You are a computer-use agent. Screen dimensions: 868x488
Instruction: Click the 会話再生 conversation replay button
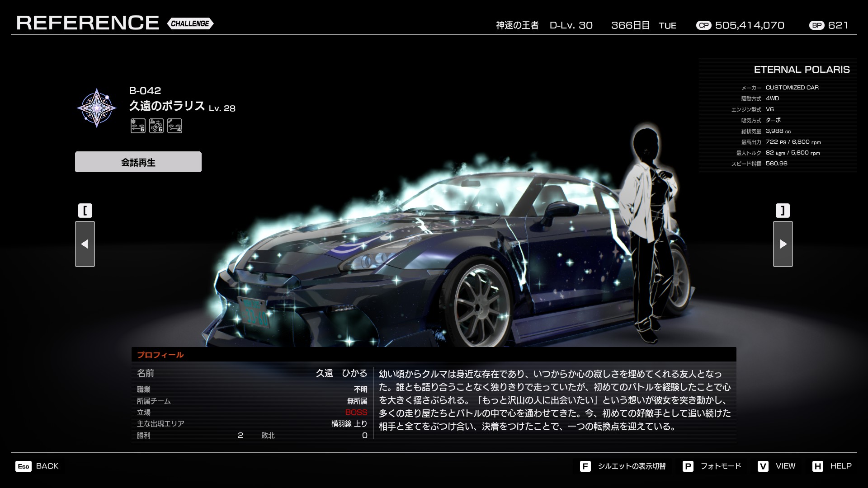click(x=138, y=162)
